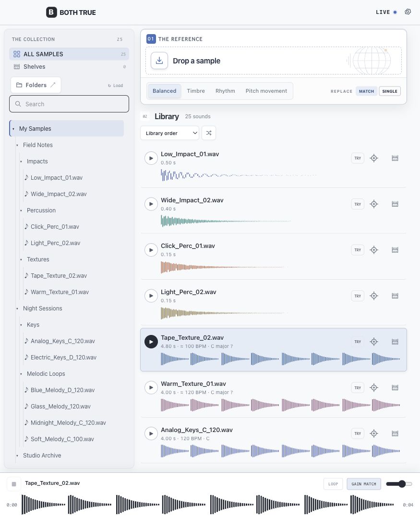This screenshot has width=420, height=519.
Task: Click shelf icon for Click_Perc_01.wav
Action: 395,250
